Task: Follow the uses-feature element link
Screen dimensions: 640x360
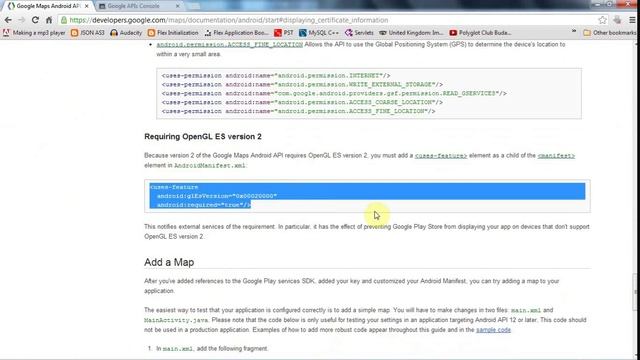Action: (x=441, y=156)
